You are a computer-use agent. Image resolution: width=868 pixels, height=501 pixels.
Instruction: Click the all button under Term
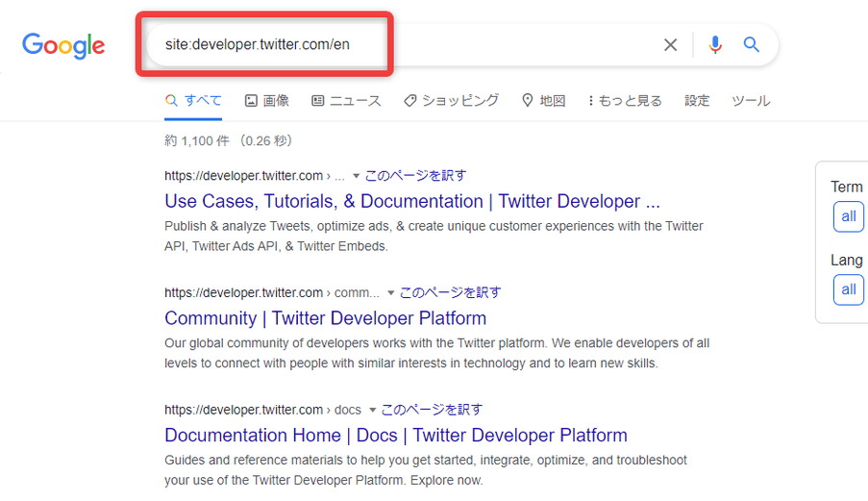[849, 216]
